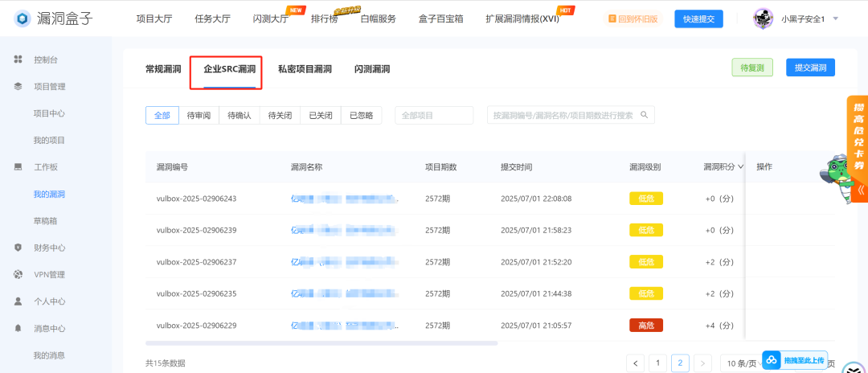
Task: Click the user avatar image
Action: 764,18
